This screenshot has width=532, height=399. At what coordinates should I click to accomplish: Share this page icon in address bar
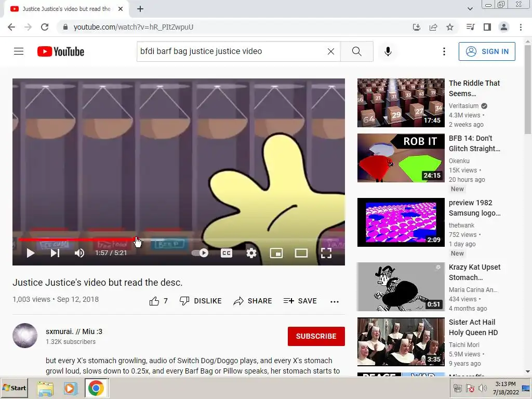433,27
